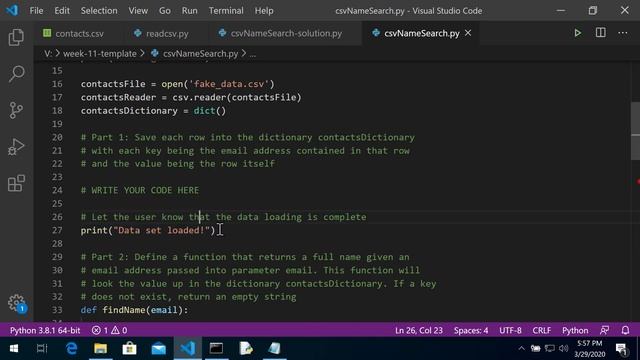The image size is (640, 360).
Task: Open the Explorer view in activity bar
Action: click(x=16, y=38)
